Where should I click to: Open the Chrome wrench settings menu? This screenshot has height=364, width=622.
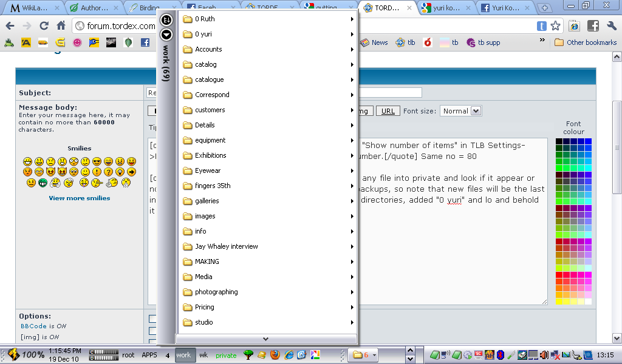(611, 26)
